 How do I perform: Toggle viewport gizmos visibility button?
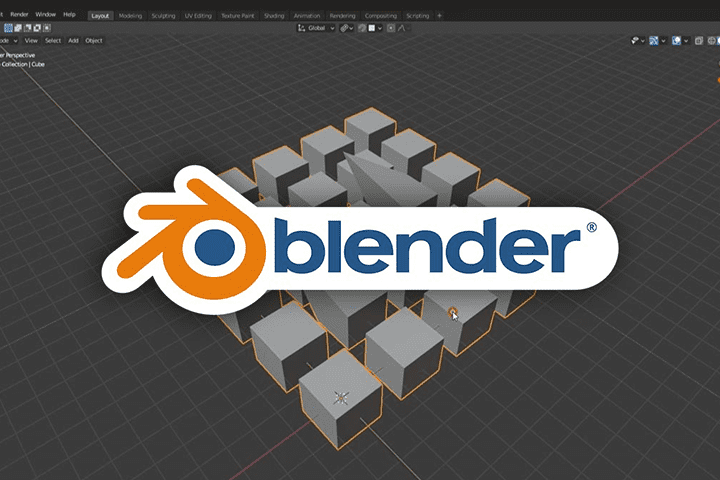coord(654,41)
